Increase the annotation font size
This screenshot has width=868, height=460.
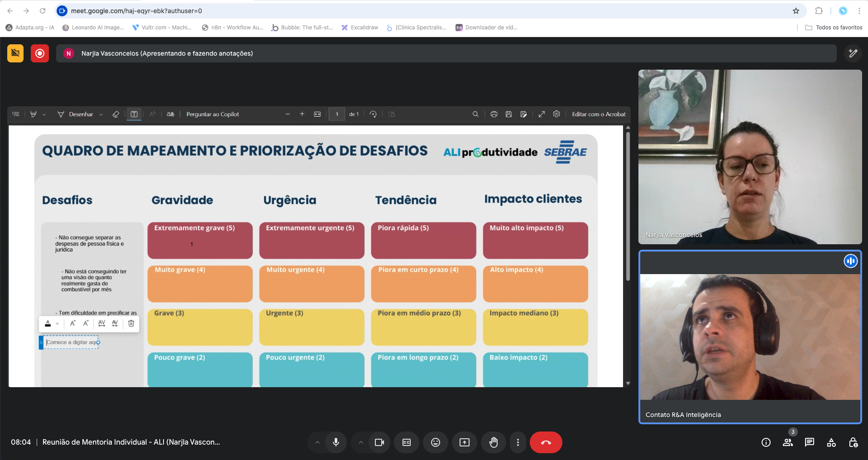[72, 323]
